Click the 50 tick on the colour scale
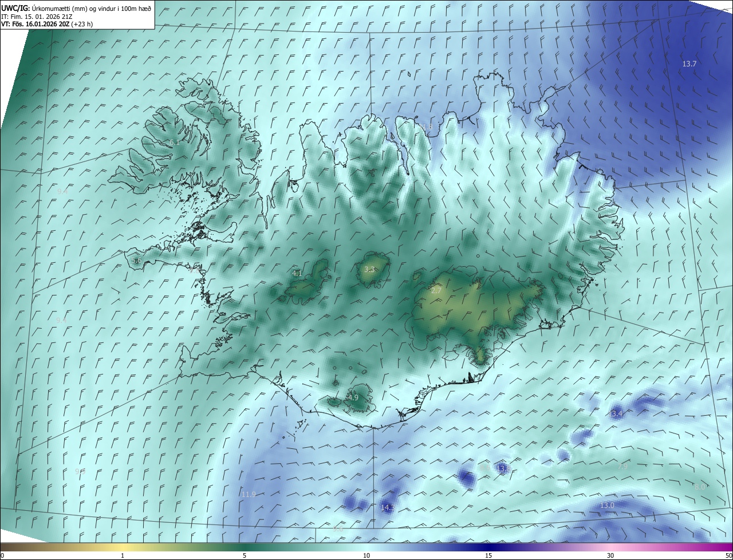The width and height of the screenshot is (733, 560). click(x=728, y=555)
